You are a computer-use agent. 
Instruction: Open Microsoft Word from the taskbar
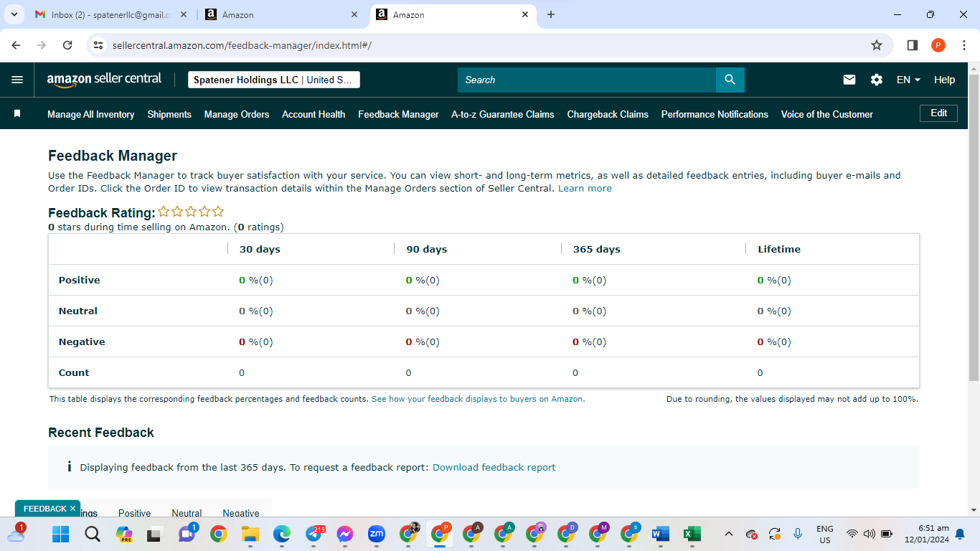click(x=661, y=534)
